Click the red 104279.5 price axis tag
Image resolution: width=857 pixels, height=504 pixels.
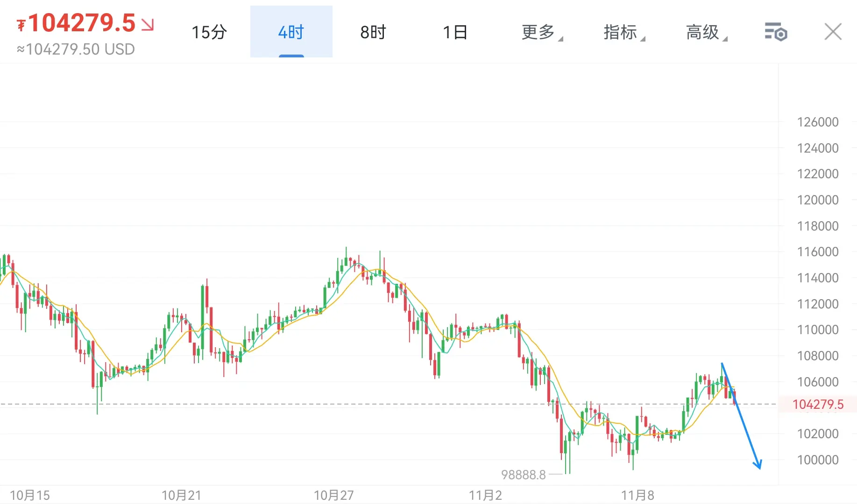(x=818, y=404)
